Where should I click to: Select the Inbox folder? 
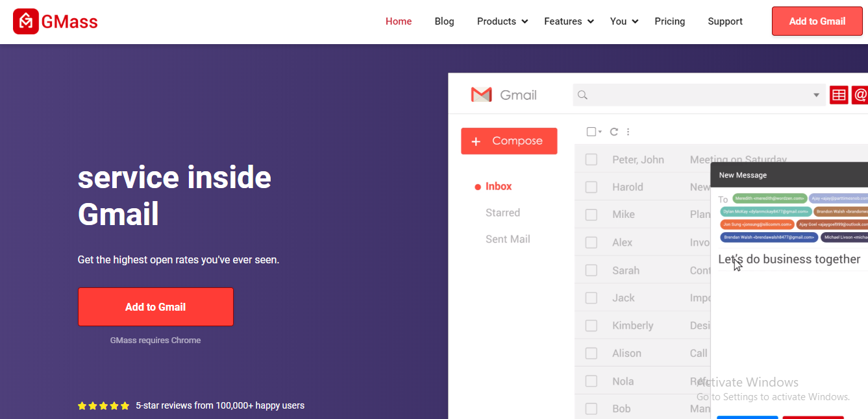click(x=499, y=186)
